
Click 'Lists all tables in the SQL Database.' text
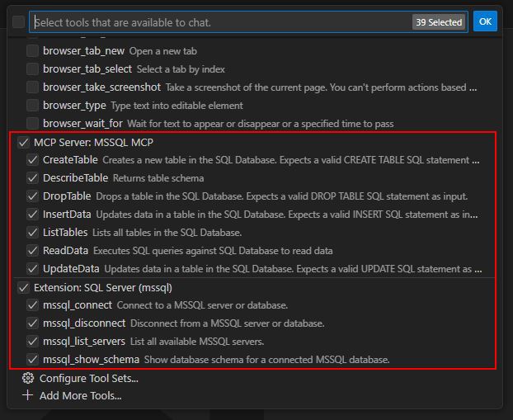pos(167,233)
